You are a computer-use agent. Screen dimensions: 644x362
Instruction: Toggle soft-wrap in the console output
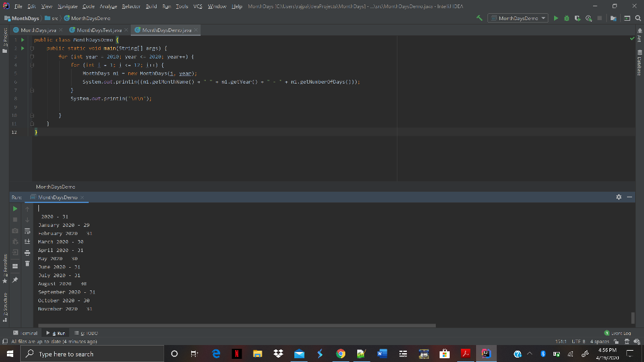tap(27, 231)
